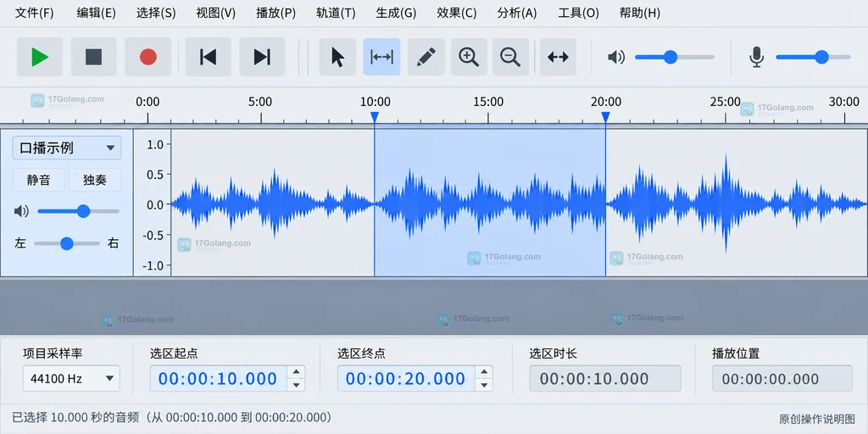Open the 编辑(E) menu
Image resolution: width=868 pixels, height=434 pixels.
click(97, 14)
